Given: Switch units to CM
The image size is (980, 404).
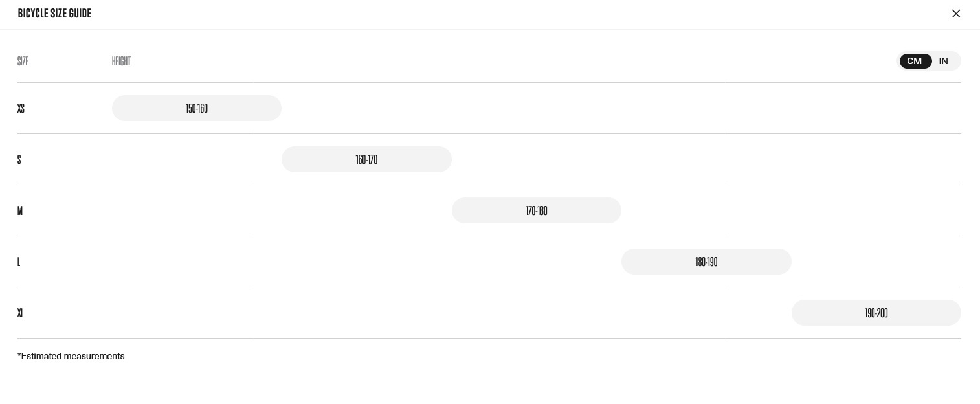Looking at the screenshot, I should pyautogui.click(x=915, y=61).
